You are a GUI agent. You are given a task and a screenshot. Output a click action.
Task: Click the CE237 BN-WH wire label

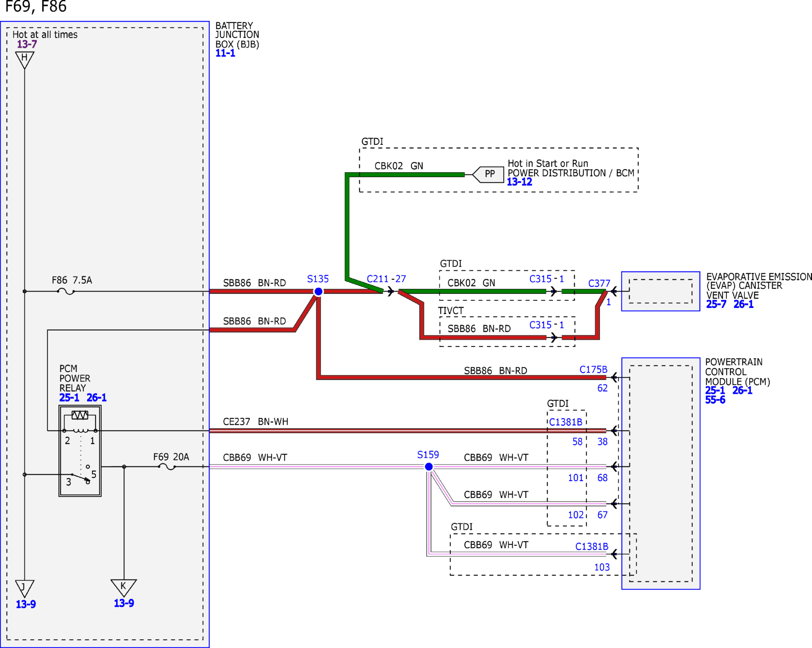click(255, 422)
